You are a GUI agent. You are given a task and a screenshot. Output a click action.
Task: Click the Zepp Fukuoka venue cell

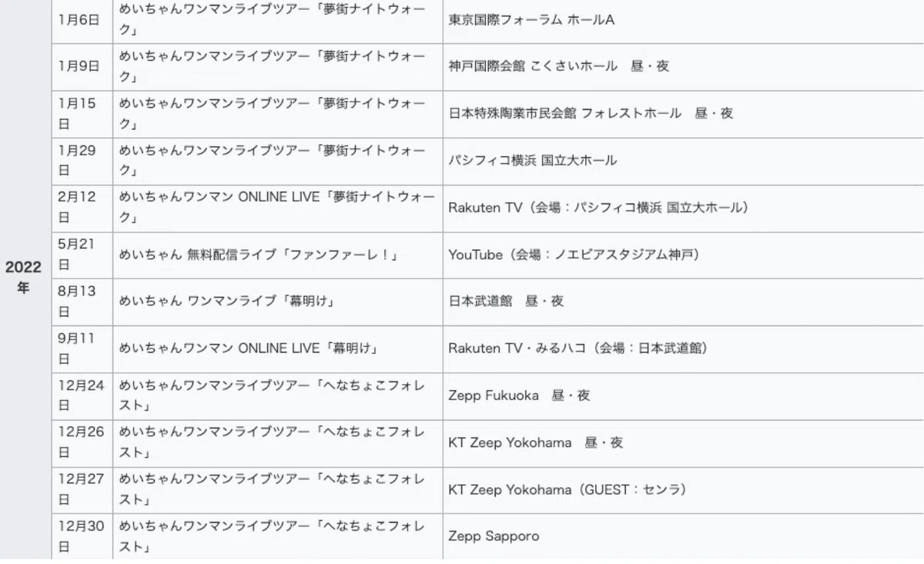click(683, 395)
